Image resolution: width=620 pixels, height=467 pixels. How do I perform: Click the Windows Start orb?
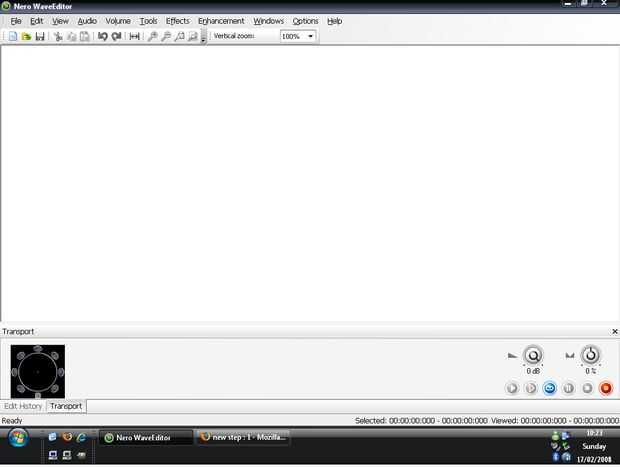click(x=18, y=438)
